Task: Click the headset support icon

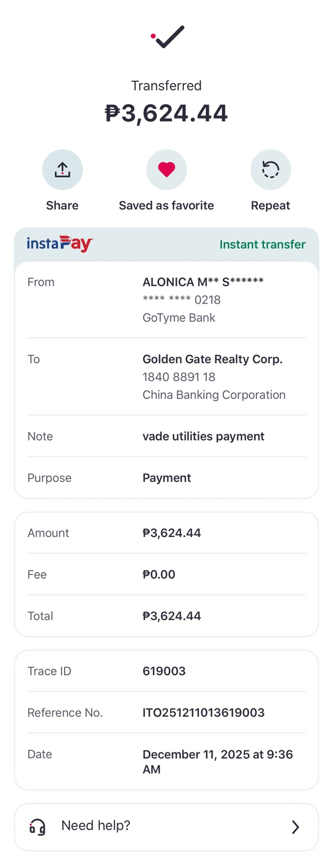Action: (x=37, y=827)
